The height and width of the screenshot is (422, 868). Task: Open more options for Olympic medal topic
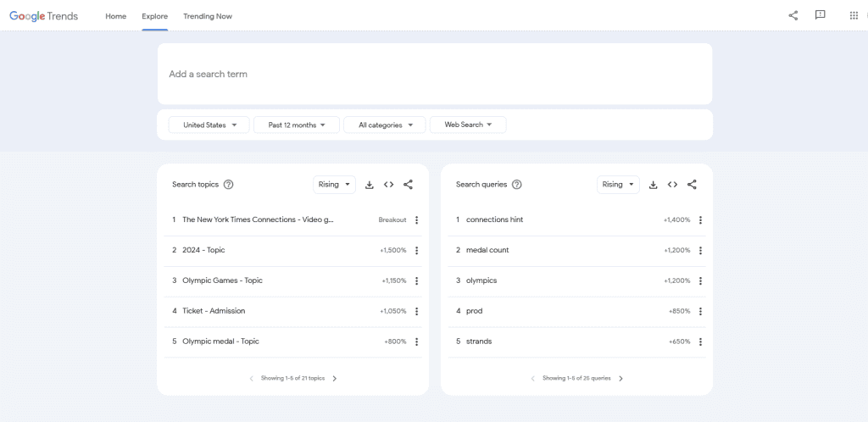coord(416,341)
